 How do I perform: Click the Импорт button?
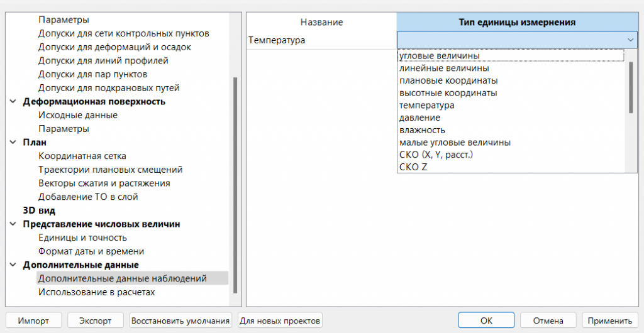33,320
